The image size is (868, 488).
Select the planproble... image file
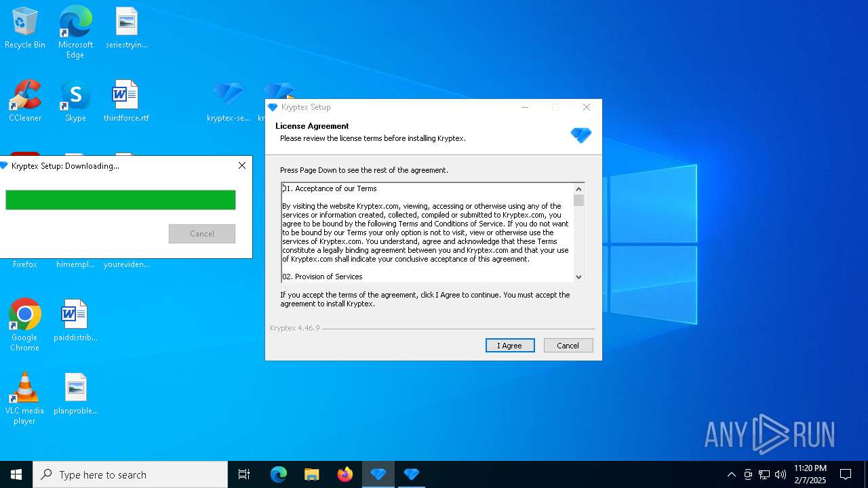click(x=75, y=394)
